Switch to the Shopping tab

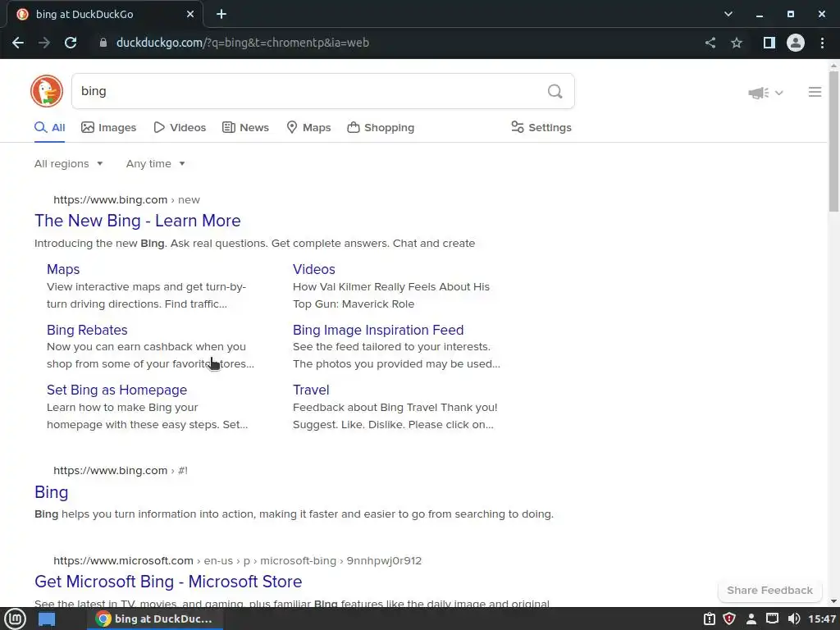(x=381, y=127)
